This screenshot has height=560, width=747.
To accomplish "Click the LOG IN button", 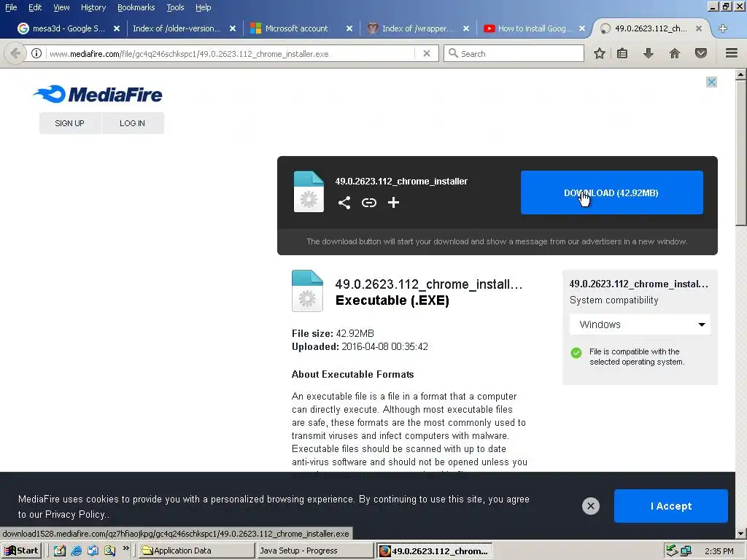I will pos(133,123).
